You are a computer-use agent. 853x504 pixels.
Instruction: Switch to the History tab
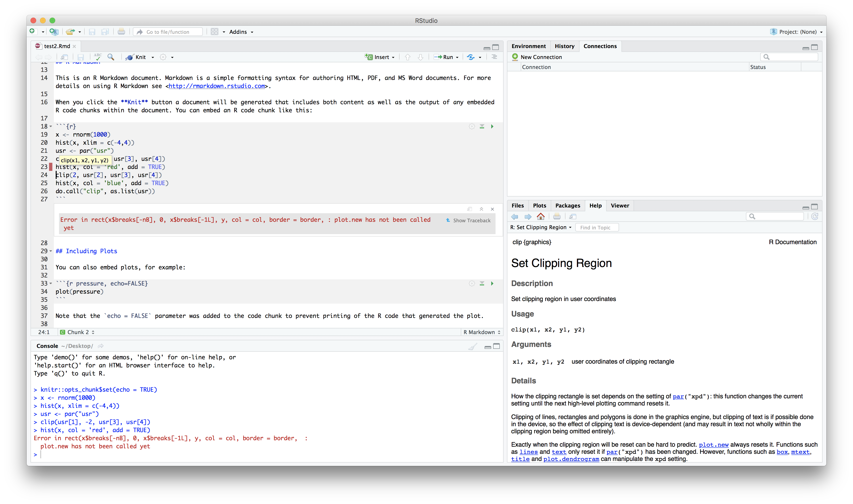click(x=564, y=46)
